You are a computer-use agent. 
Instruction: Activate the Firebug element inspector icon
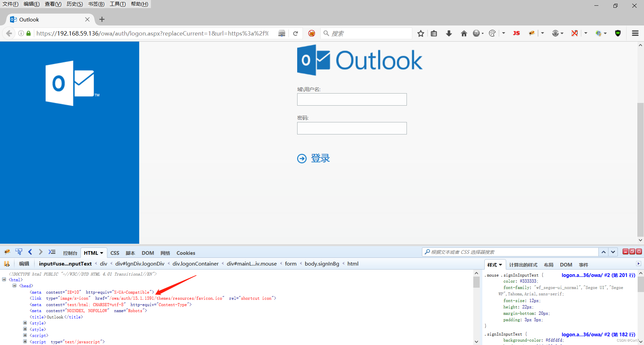(x=18, y=252)
